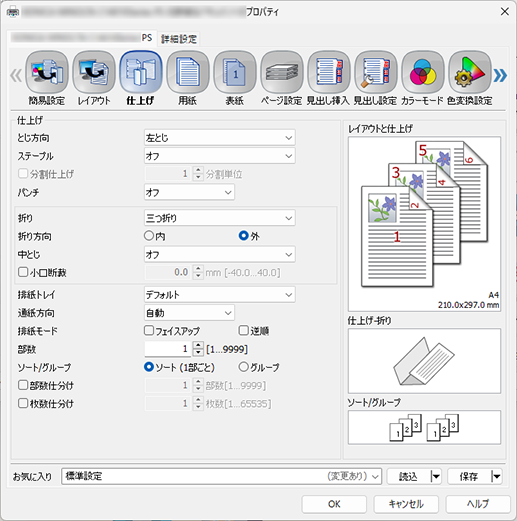Switch to the 詳細設定 tab
The image size is (517, 521).
coord(179,39)
